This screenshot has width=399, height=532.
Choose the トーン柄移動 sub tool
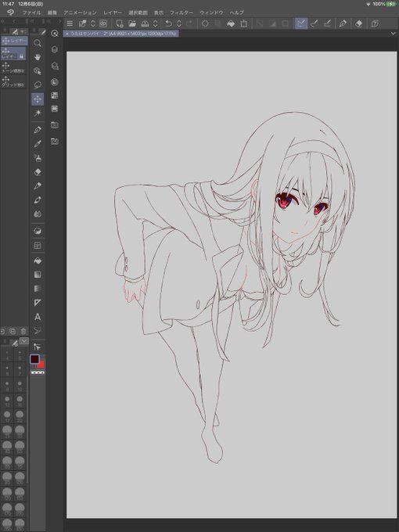pyautogui.click(x=13, y=68)
